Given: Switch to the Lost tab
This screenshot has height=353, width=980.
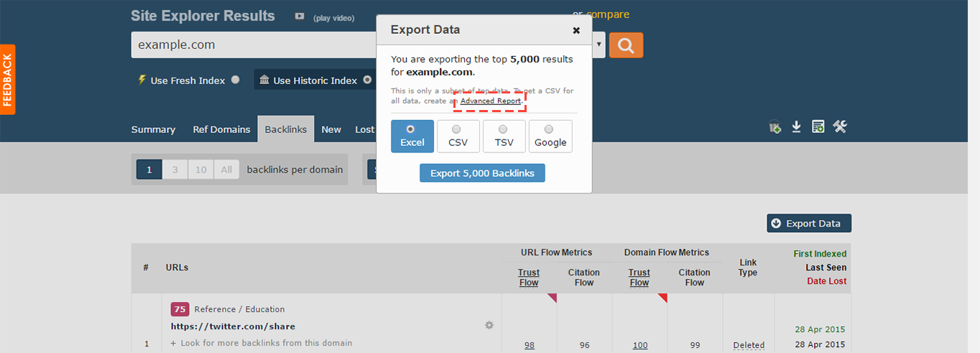Looking at the screenshot, I should click(364, 129).
